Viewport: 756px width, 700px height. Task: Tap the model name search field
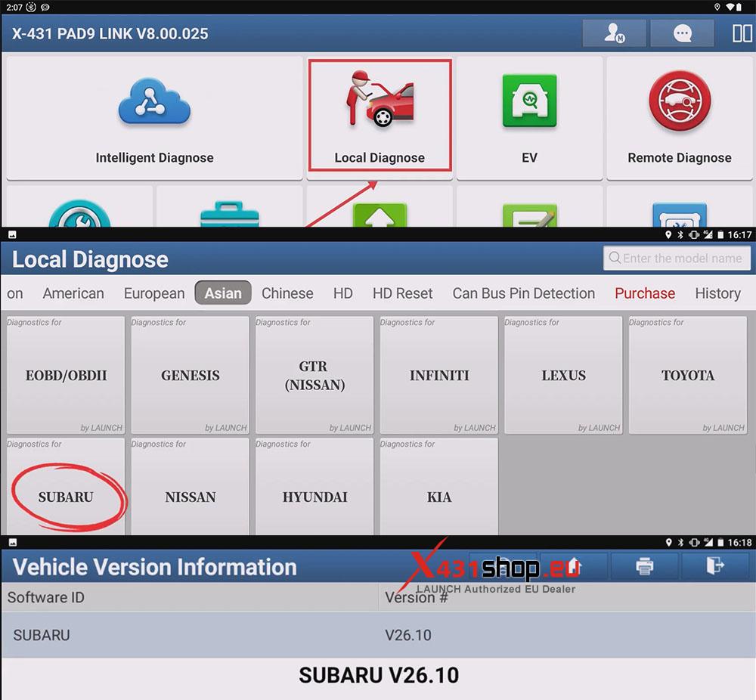click(677, 259)
